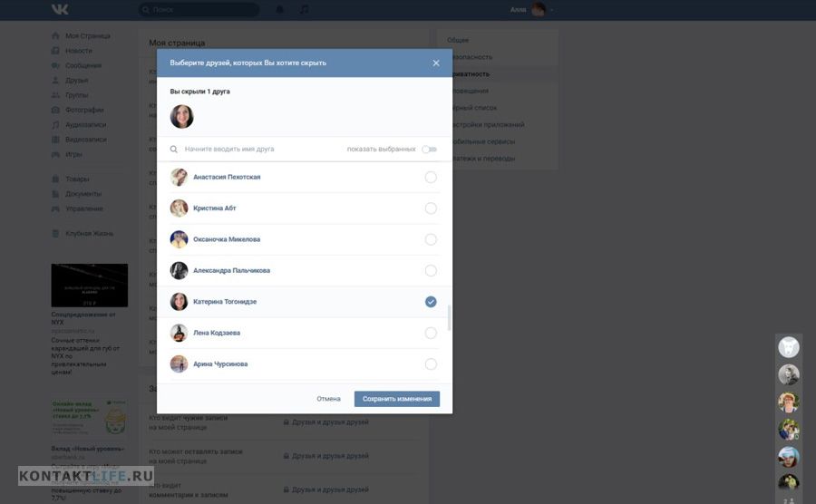Image resolution: width=816 pixels, height=504 pixels.
Task: Open dropdown for Кто видит комментарии к записям
Action: [326, 489]
